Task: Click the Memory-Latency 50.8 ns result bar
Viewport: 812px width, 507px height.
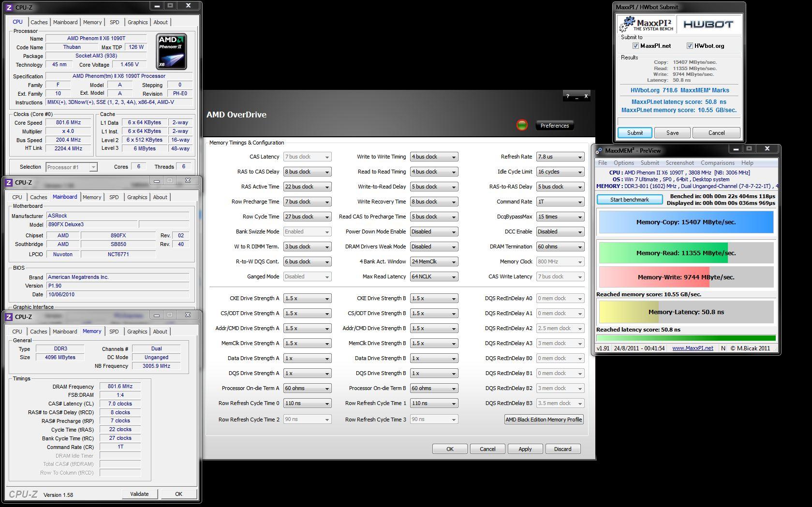Action: (686, 312)
